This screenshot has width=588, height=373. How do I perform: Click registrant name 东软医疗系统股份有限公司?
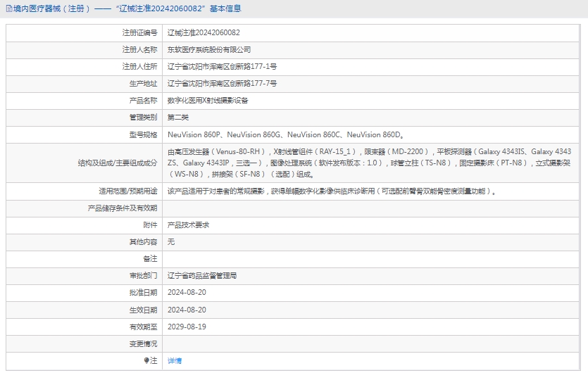click(x=208, y=49)
